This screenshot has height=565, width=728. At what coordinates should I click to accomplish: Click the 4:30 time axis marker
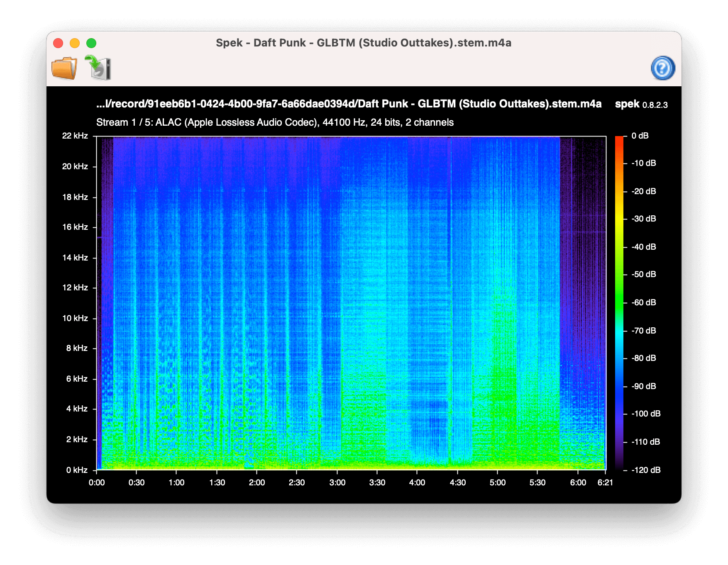point(457,482)
